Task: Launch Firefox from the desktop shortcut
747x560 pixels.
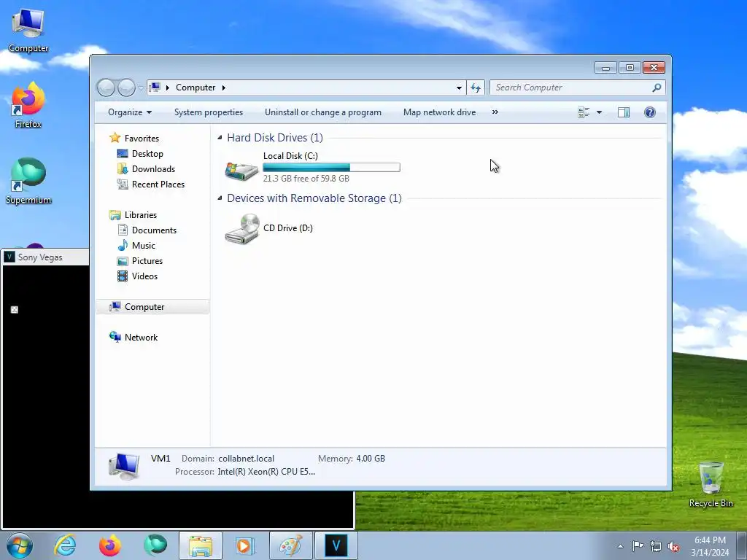Action: tap(28, 106)
